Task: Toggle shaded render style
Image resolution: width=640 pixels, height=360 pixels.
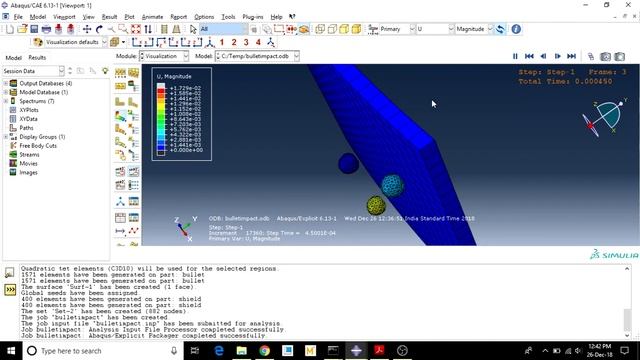Action: [x=356, y=29]
